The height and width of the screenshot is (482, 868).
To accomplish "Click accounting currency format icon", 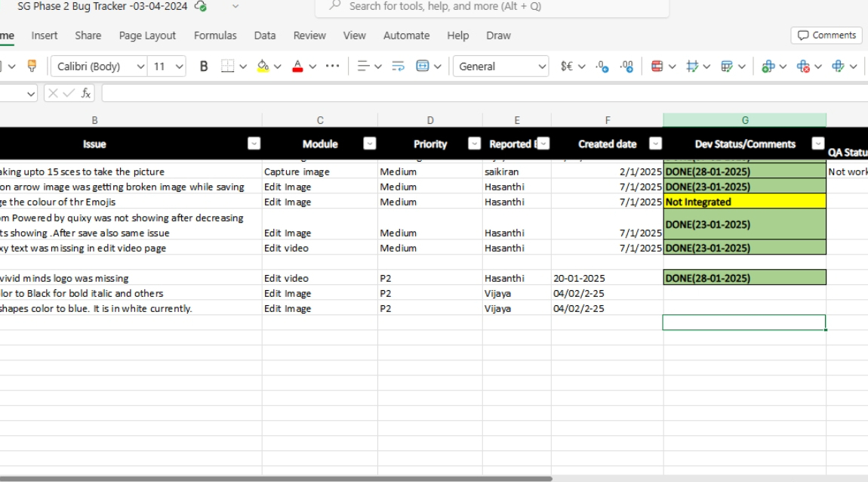I will click(x=567, y=66).
